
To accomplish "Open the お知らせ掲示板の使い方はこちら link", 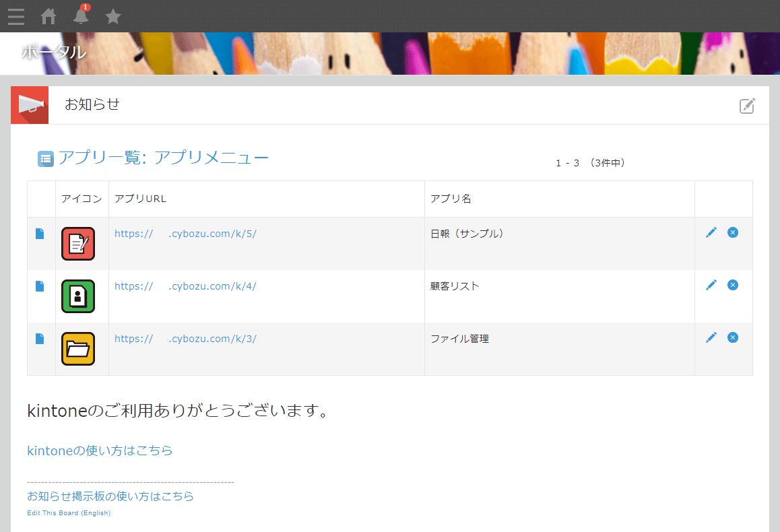I will click(x=110, y=496).
